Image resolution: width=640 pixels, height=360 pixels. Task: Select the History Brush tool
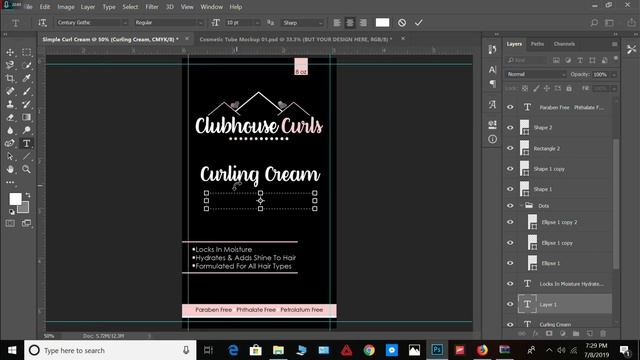coord(27,104)
